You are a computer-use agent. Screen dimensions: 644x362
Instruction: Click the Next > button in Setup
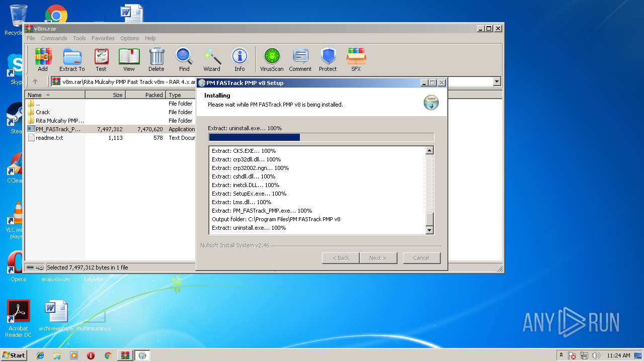[x=378, y=258]
